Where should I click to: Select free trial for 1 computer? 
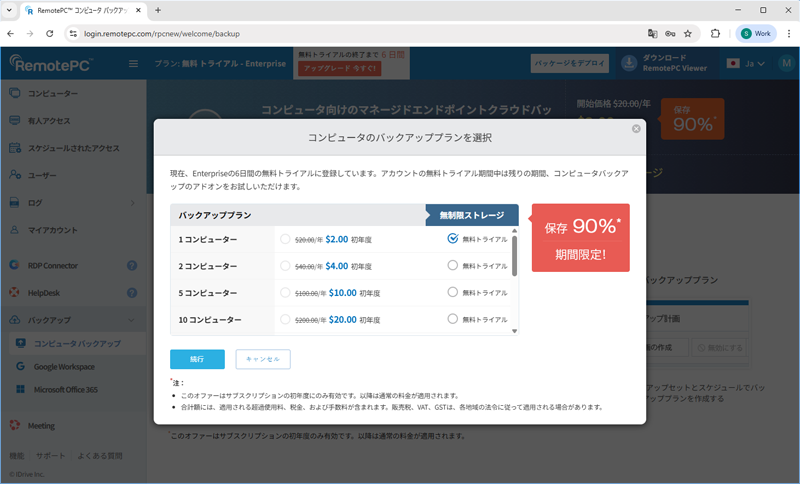pyautogui.click(x=453, y=238)
